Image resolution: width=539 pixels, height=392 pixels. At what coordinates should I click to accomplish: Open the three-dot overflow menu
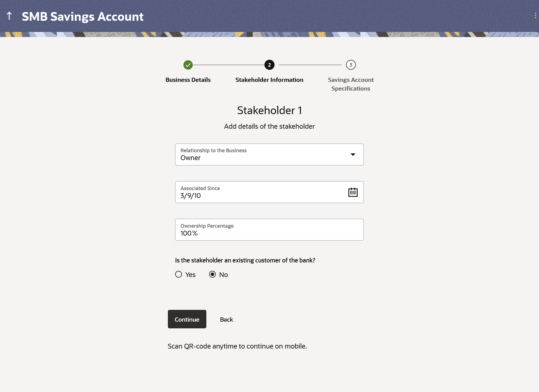[x=535, y=16]
